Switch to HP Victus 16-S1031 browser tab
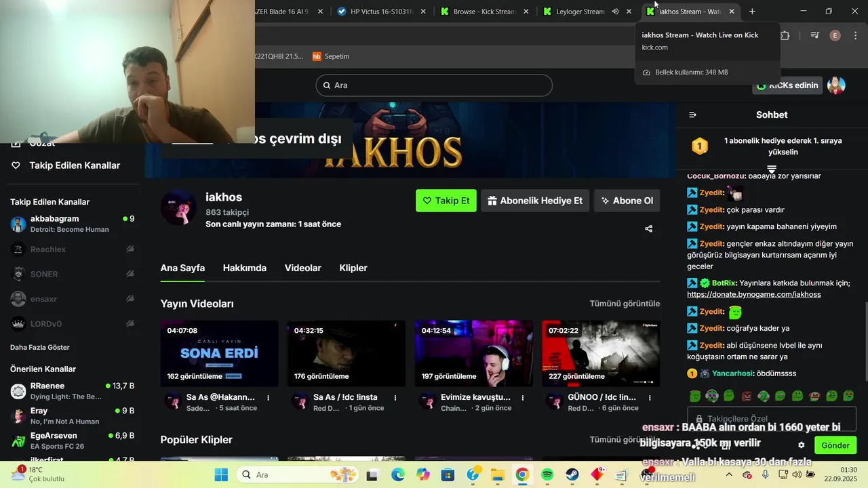 pyautogui.click(x=381, y=12)
